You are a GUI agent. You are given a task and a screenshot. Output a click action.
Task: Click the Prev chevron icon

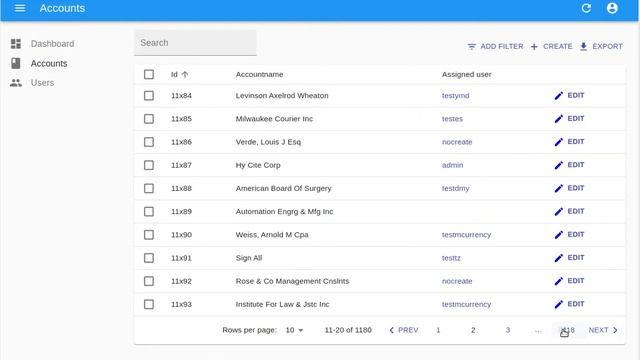391,330
